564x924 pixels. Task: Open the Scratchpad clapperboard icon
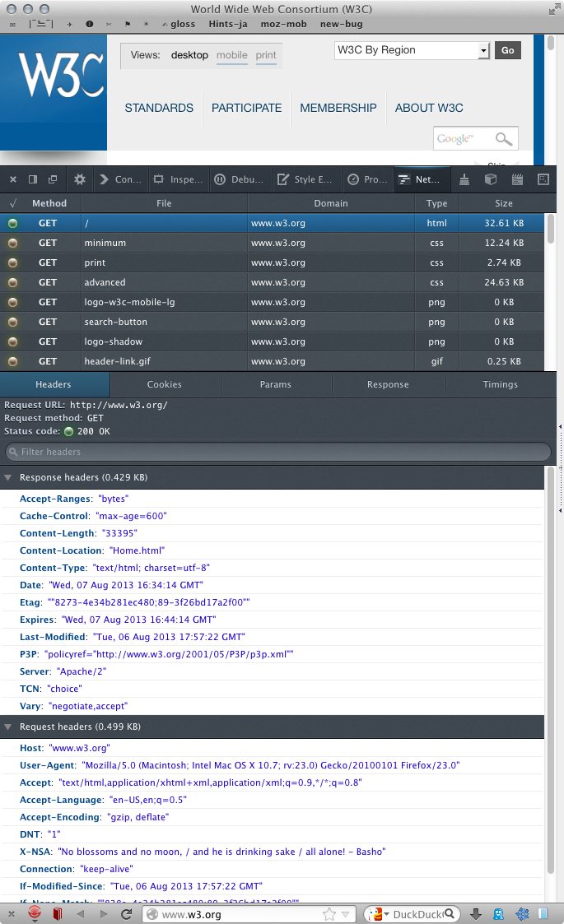click(517, 179)
